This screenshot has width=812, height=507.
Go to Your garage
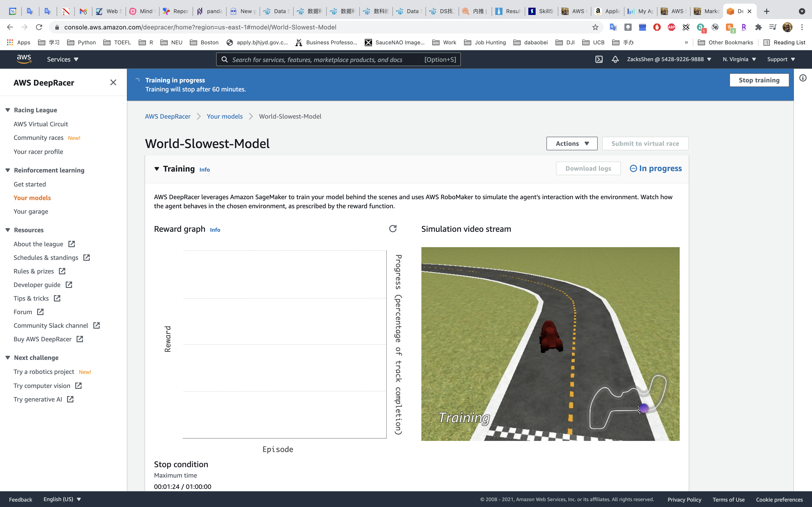[x=31, y=212]
